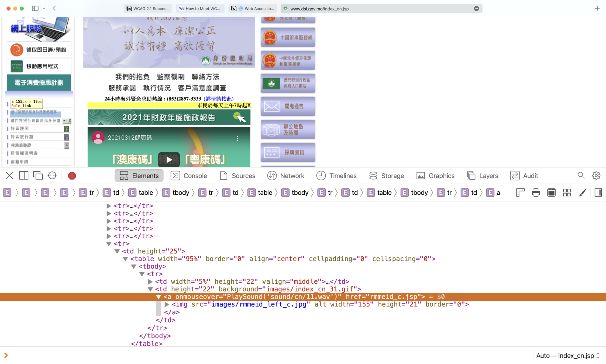Toggle the grid overlay icon
Image resolution: width=606 pixels, height=364 pixels.
[567, 193]
